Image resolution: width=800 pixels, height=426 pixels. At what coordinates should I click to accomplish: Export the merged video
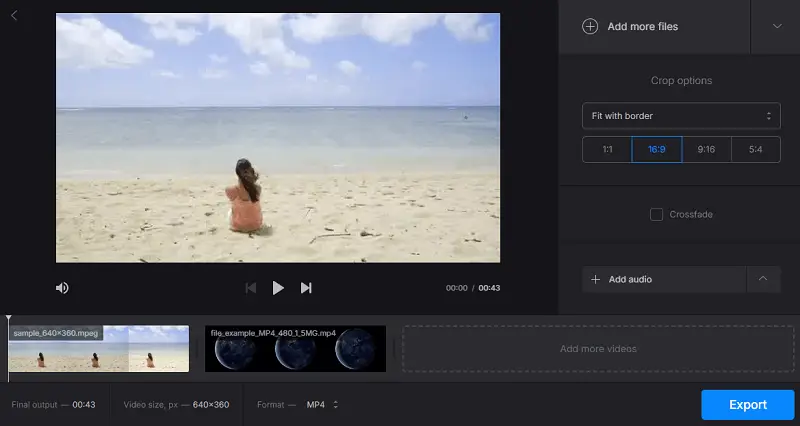[747, 405]
